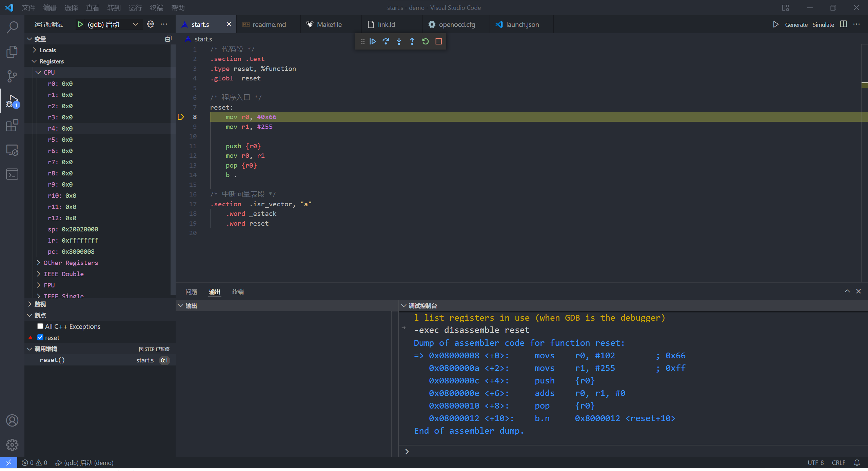The width and height of the screenshot is (868, 471).
Task: Start debugging with green play arrow
Action: tap(80, 24)
